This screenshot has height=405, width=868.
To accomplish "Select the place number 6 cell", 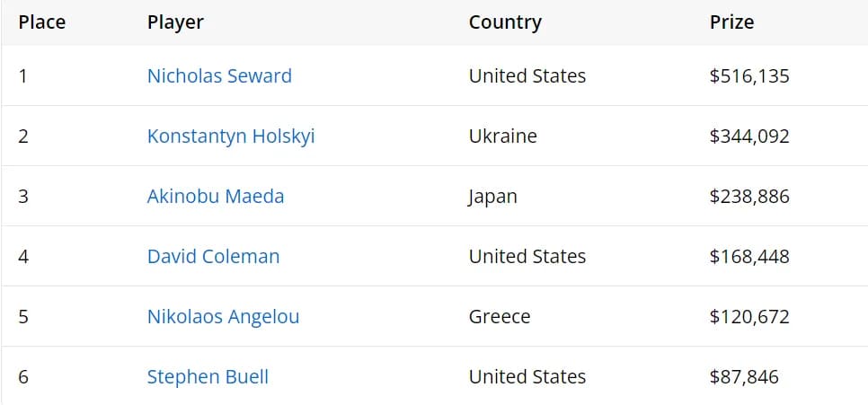I will (23, 376).
